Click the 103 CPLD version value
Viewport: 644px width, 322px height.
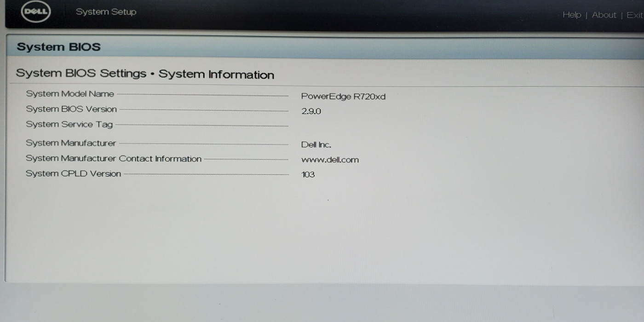[x=308, y=175]
